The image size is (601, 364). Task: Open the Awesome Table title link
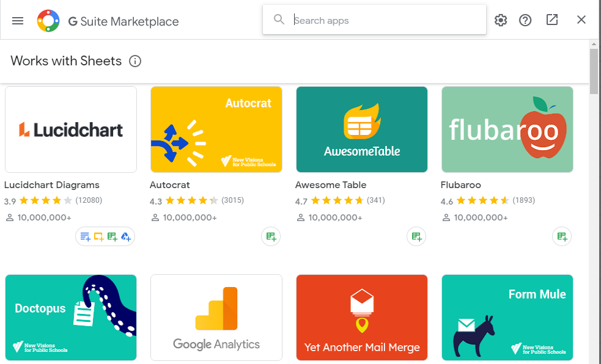[x=331, y=185]
